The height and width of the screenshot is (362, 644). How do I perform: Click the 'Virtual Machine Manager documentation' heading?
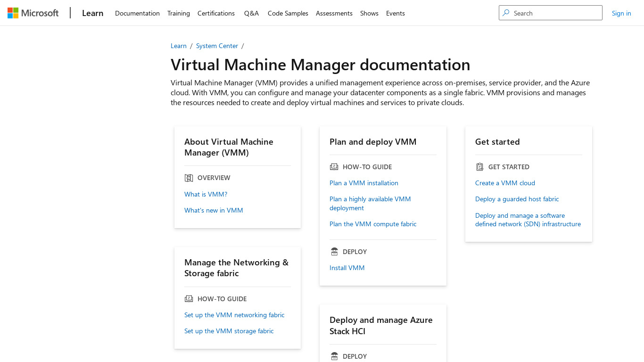(x=321, y=65)
